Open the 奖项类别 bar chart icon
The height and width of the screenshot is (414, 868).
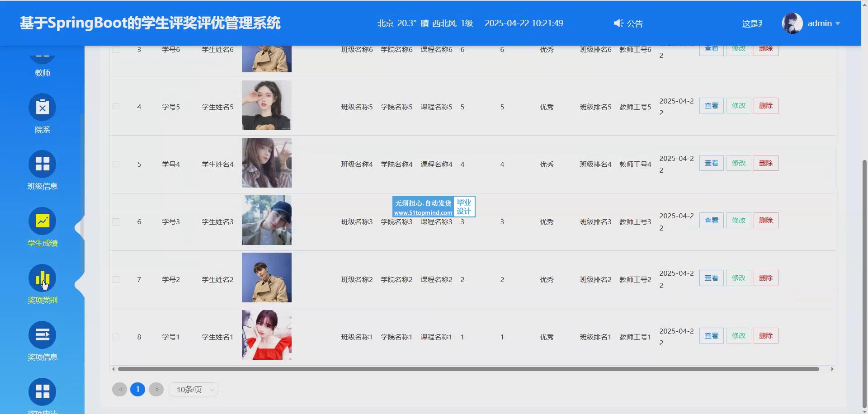pyautogui.click(x=42, y=278)
